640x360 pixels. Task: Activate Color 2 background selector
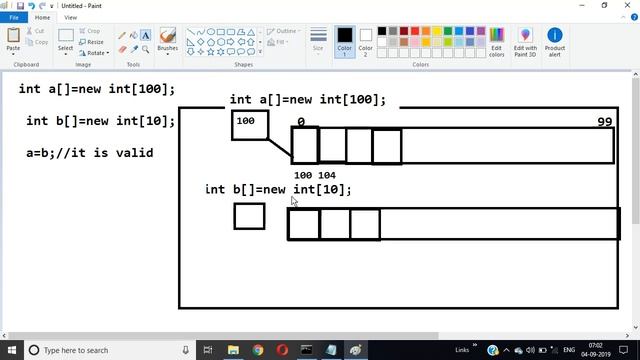365,42
